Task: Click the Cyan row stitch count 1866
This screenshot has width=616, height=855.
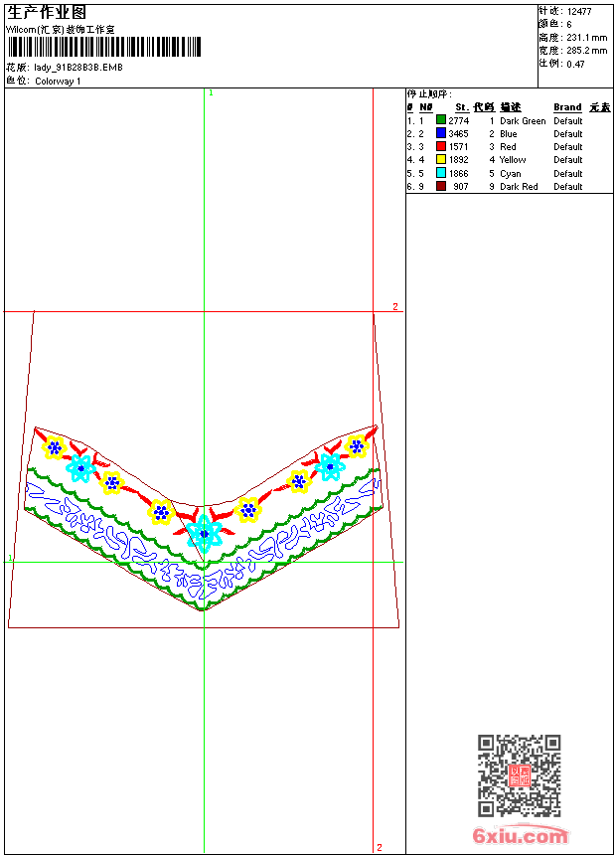Action: click(x=458, y=173)
